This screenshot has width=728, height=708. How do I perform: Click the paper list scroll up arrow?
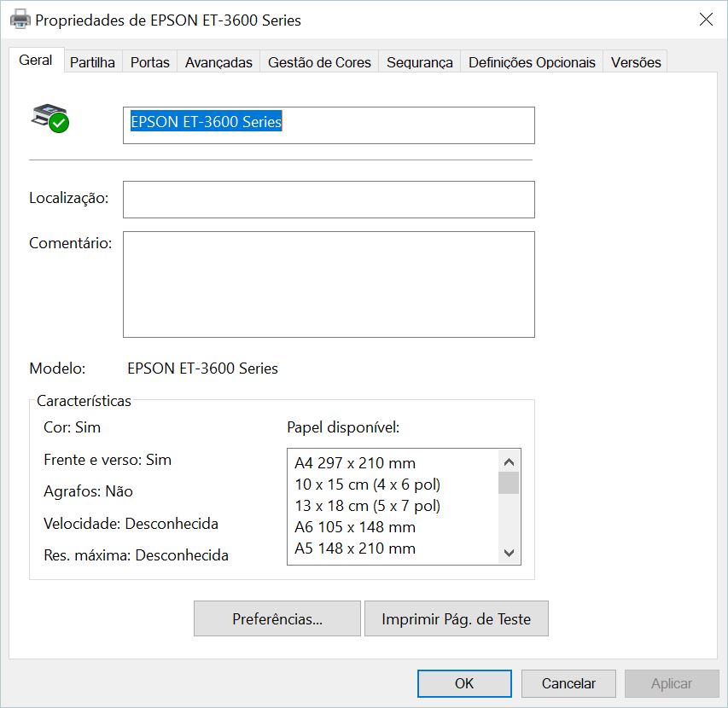click(x=509, y=461)
